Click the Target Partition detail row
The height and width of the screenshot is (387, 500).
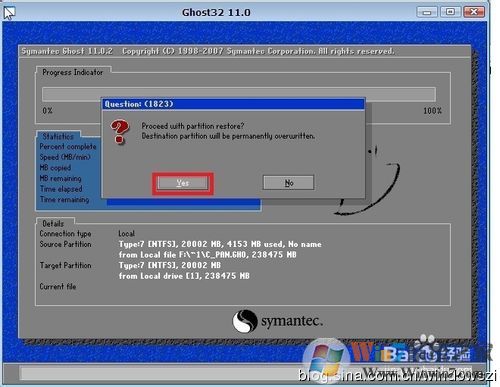[145, 270]
